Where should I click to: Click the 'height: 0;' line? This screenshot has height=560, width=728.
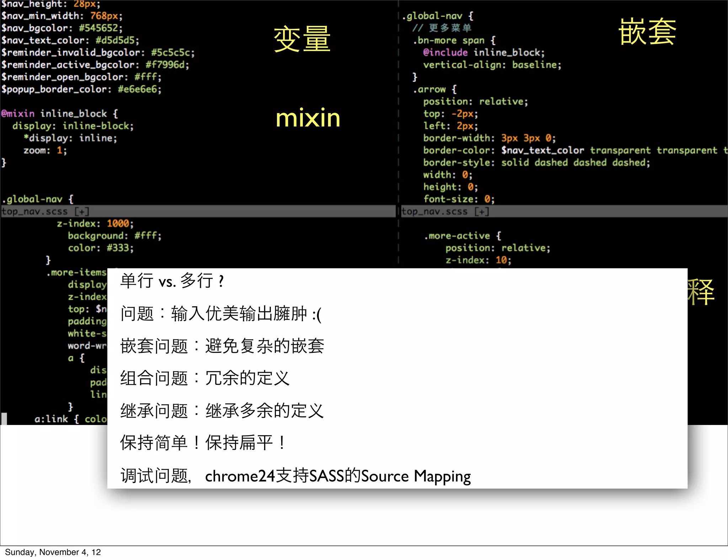pyautogui.click(x=450, y=187)
